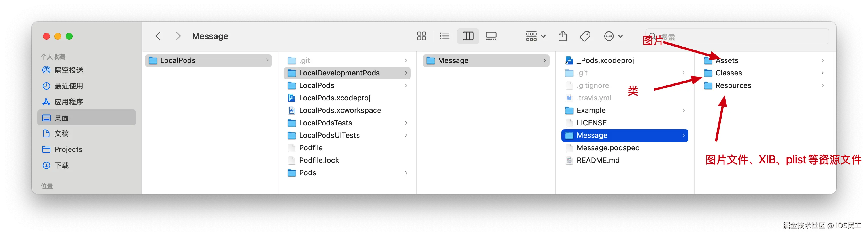The width and height of the screenshot is (868, 236).
Task: Click the tag edit icon
Action: [x=585, y=36]
